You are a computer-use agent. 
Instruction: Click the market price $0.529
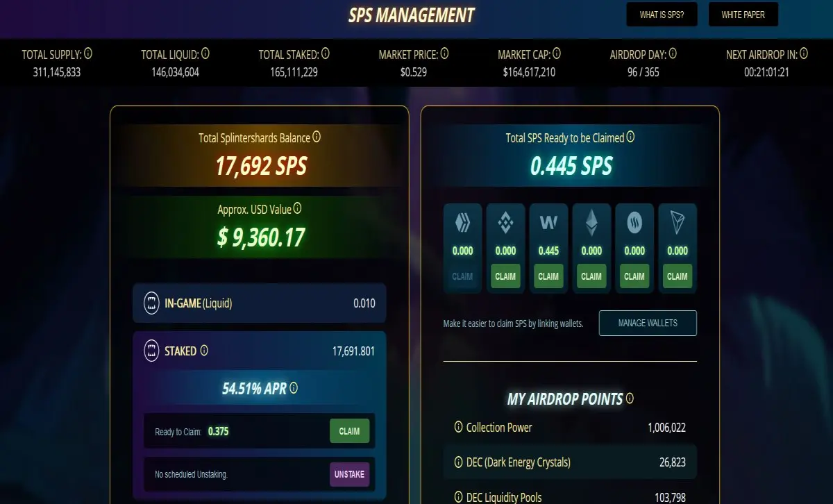click(413, 72)
